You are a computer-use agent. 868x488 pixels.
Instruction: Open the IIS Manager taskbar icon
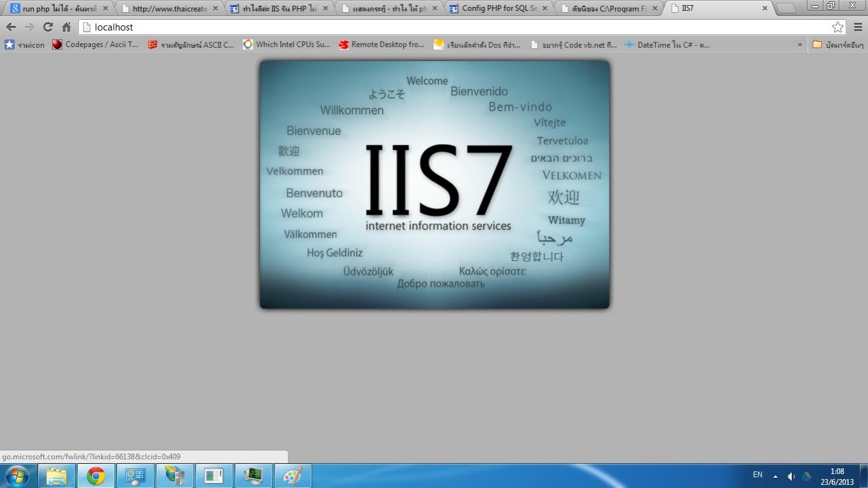point(175,476)
